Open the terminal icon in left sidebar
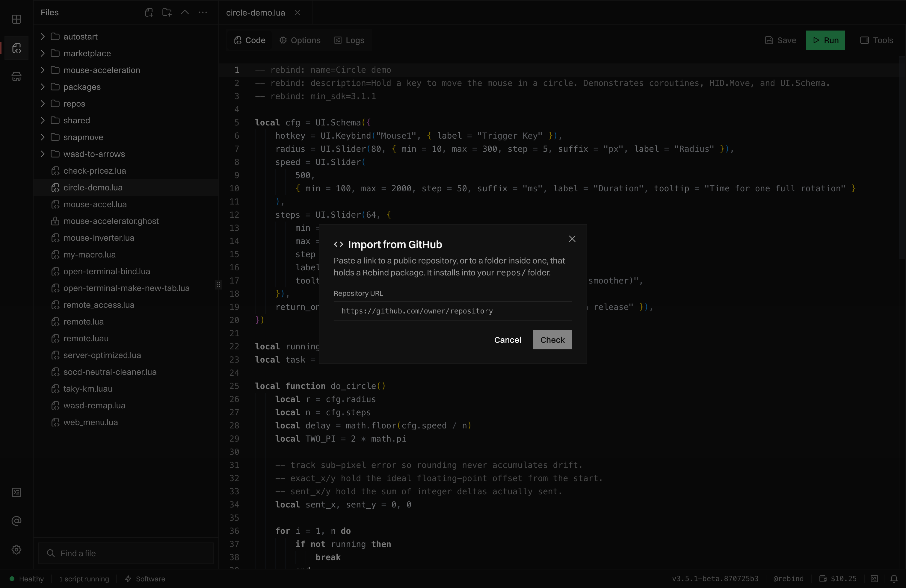This screenshot has height=588, width=906. coord(16,492)
